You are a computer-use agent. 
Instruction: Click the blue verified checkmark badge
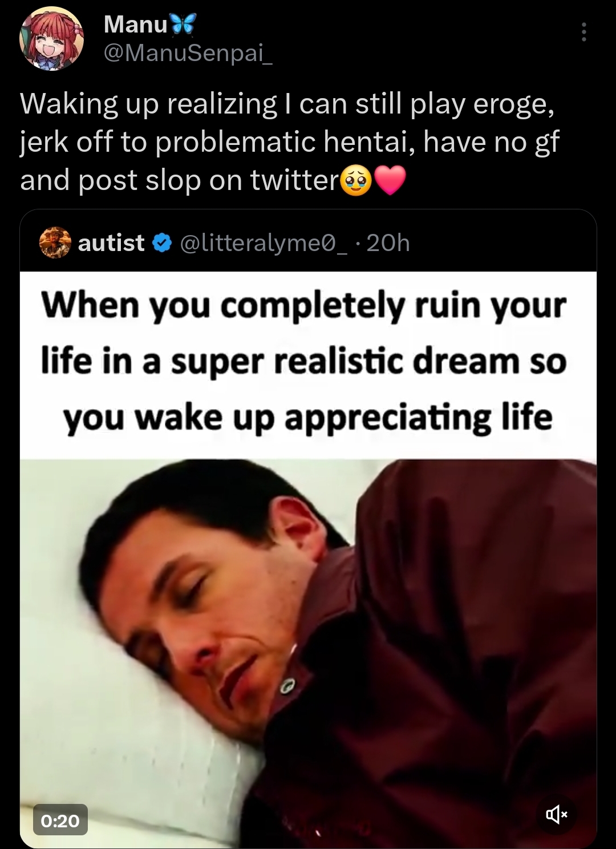click(x=162, y=244)
